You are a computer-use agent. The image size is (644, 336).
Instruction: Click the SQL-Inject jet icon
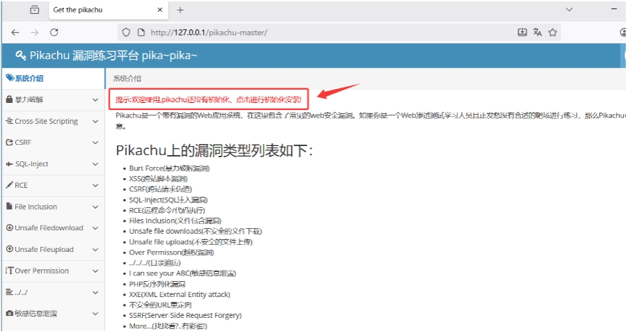[x=10, y=164]
